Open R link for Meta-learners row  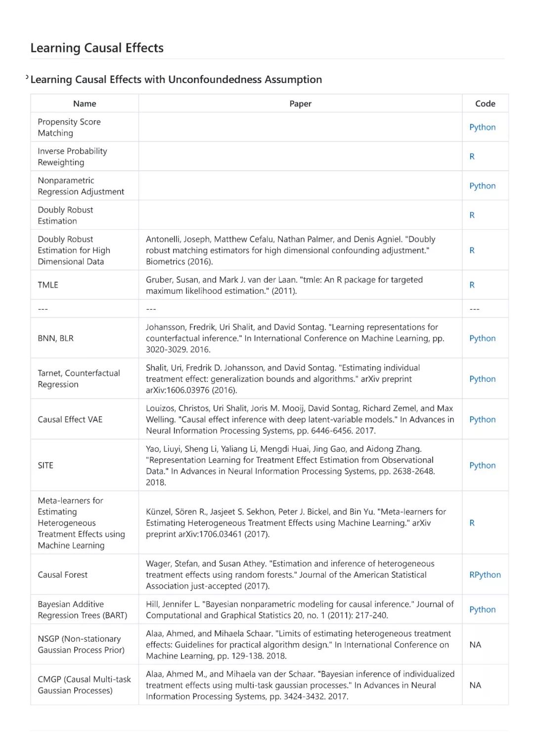click(472, 523)
